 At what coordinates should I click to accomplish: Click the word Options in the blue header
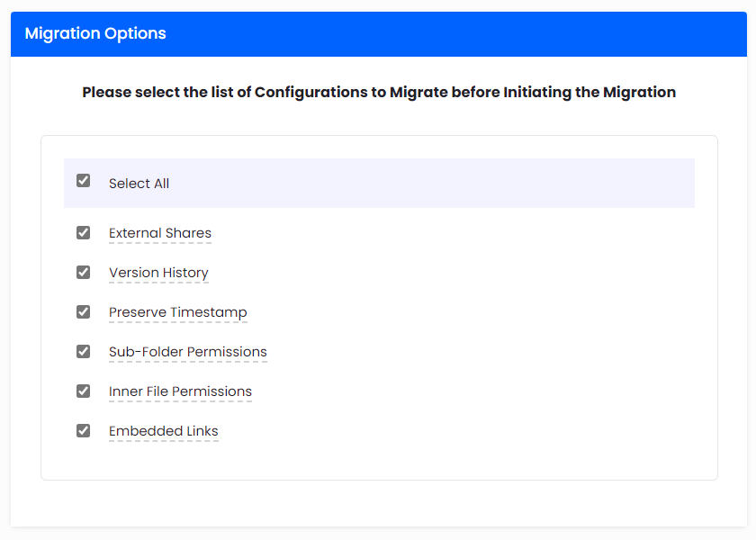(x=136, y=33)
